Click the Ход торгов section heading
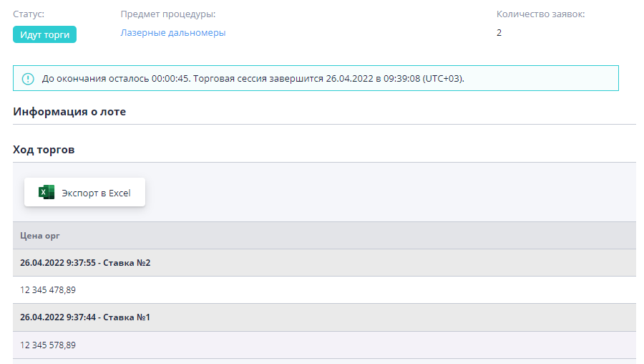This screenshot has width=644, height=364. point(44,150)
